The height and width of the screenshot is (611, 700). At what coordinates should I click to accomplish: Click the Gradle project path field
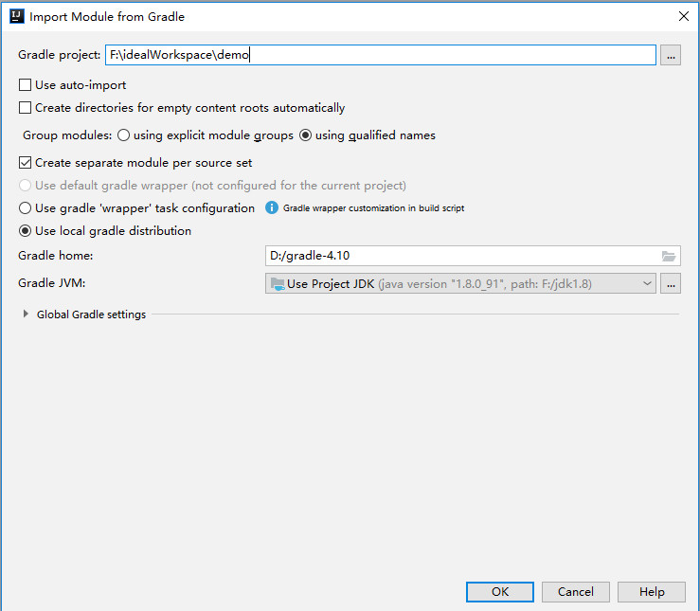coord(381,55)
